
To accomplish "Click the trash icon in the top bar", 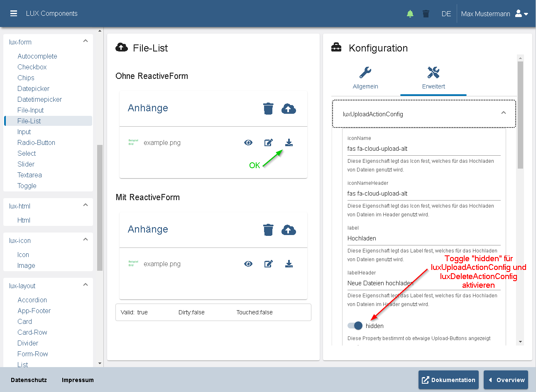I will point(426,13).
